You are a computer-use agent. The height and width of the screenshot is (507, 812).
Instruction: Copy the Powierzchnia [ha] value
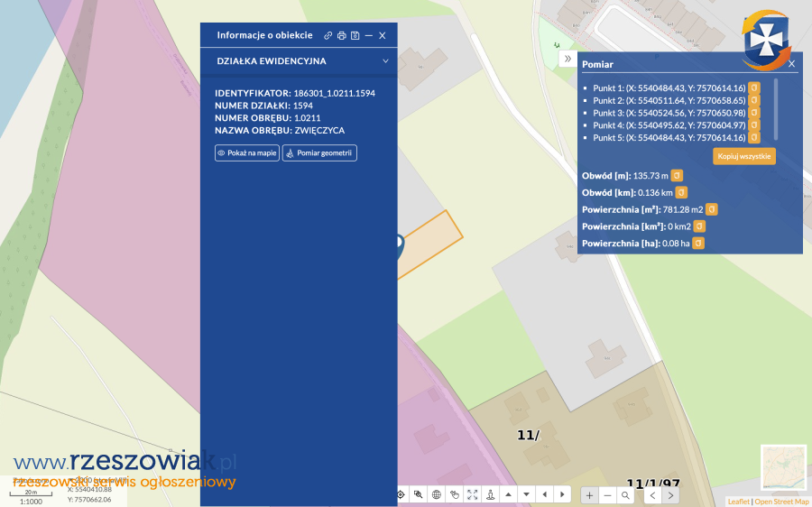click(698, 244)
